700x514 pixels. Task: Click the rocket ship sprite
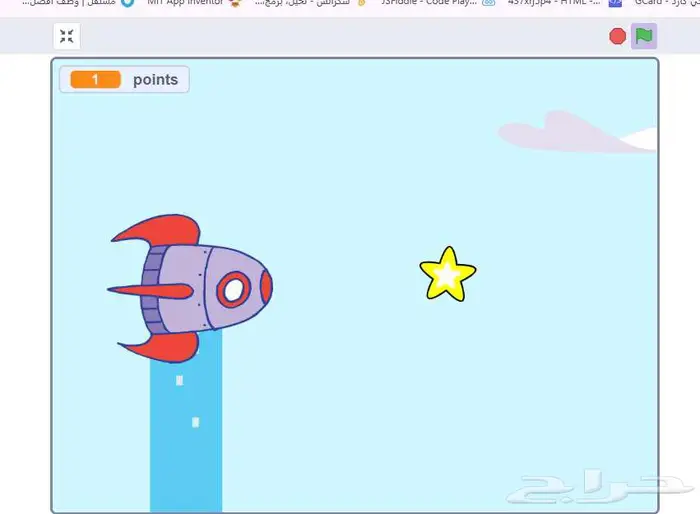(190, 288)
